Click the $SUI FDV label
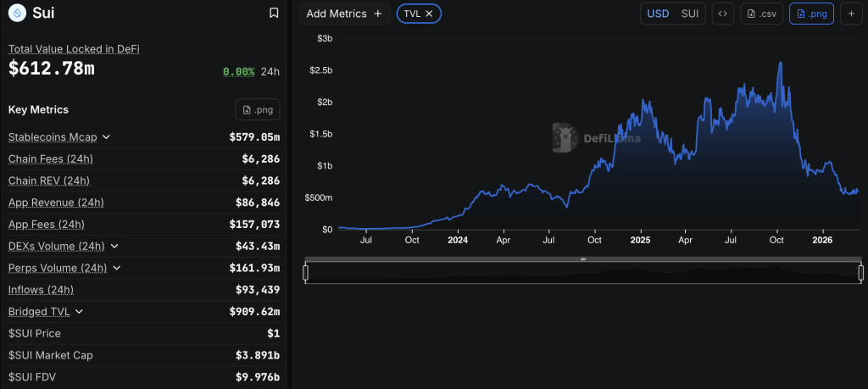 [x=32, y=377]
